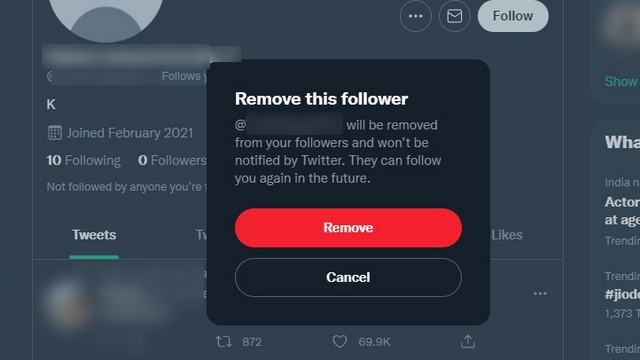Switch to the Tweets tab

coord(94,235)
